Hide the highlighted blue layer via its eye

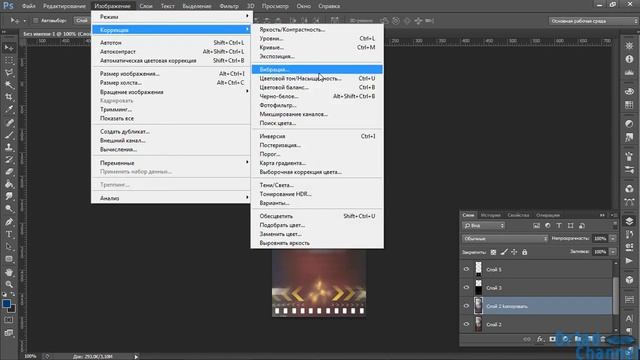tap(467, 306)
